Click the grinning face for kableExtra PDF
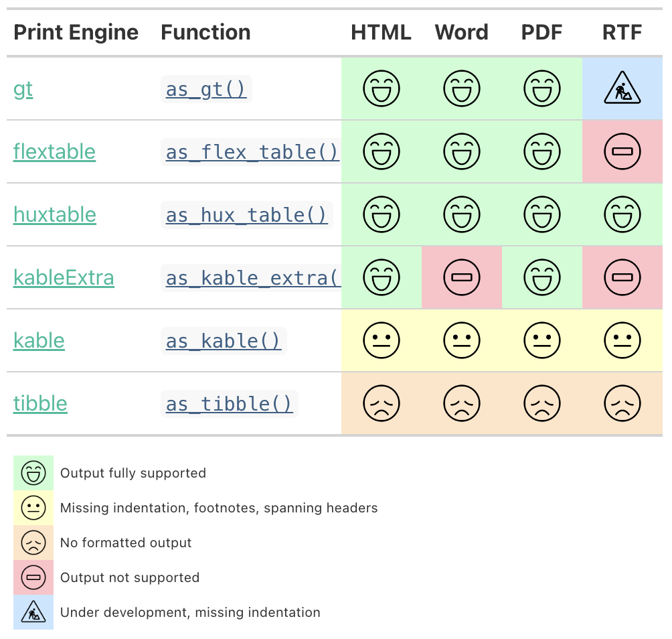 pos(542,278)
